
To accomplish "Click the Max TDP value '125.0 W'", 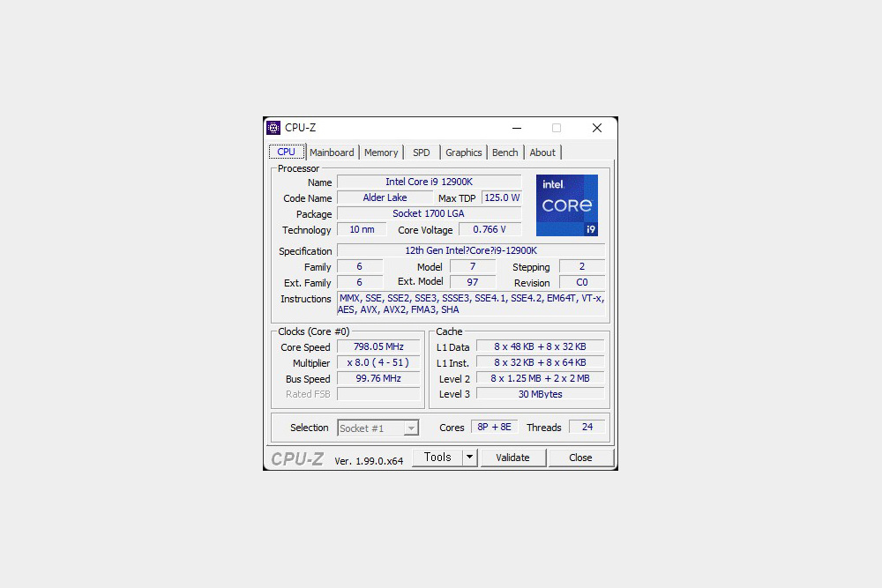I will pos(502,197).
